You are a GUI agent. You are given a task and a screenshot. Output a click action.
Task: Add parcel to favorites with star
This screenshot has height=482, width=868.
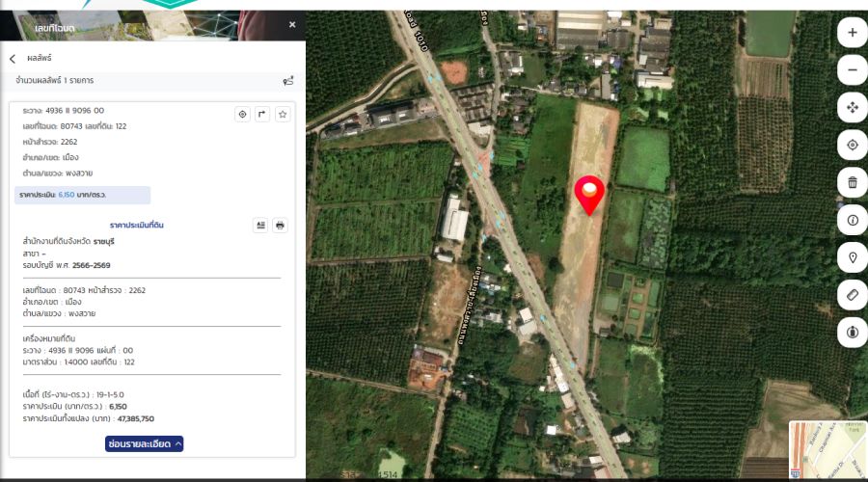tap(283, 114)
